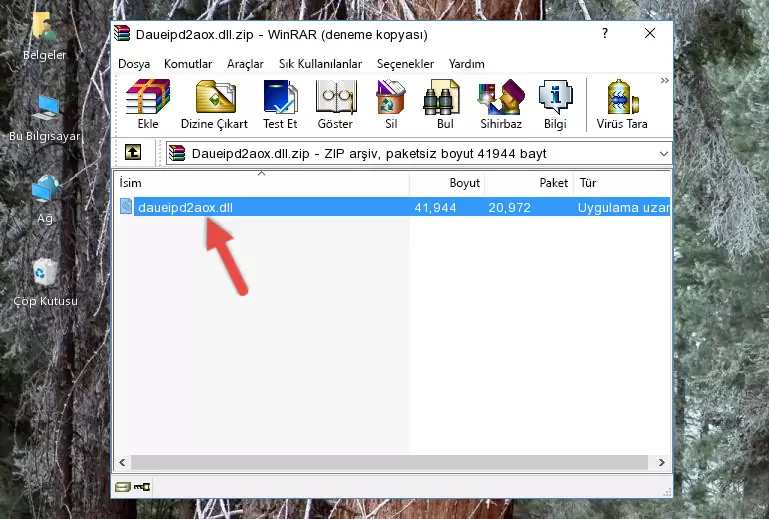Screen dimensions: 769x519
Task: Click the scroll left arrow of the file list
Action: pyautogui.click(x=122, y=462)
